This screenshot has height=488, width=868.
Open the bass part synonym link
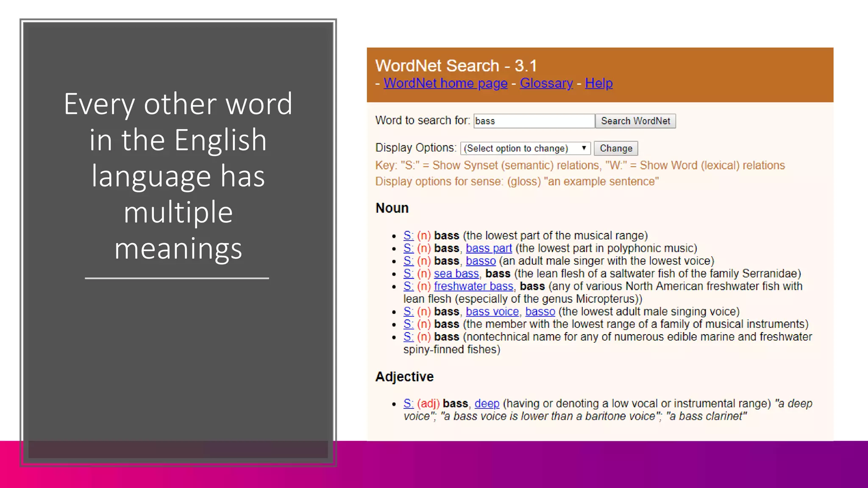pyautogui.click(x=489, y=248)
